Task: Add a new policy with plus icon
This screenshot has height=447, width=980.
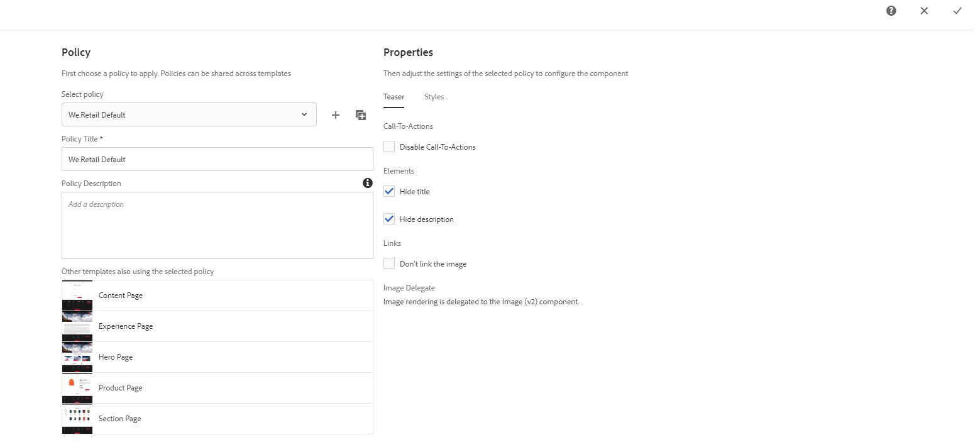Action: [x=336, y=115]
